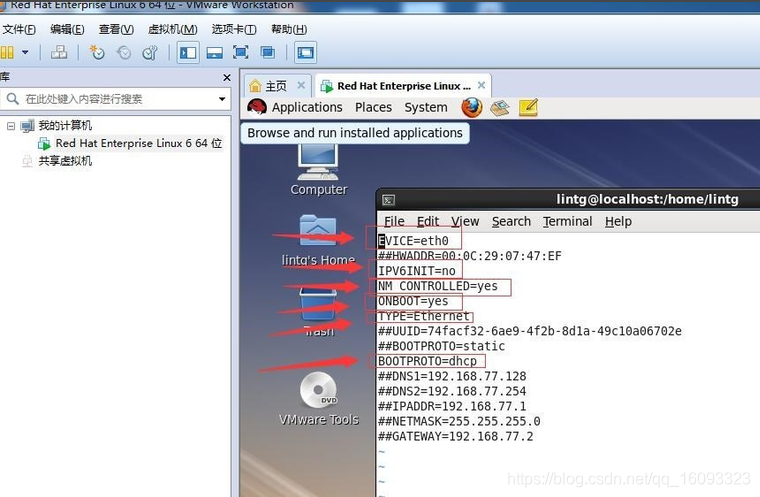Click the ##DNS2=192.168.77.254 line
760x497 pixels.
(452, 391)
